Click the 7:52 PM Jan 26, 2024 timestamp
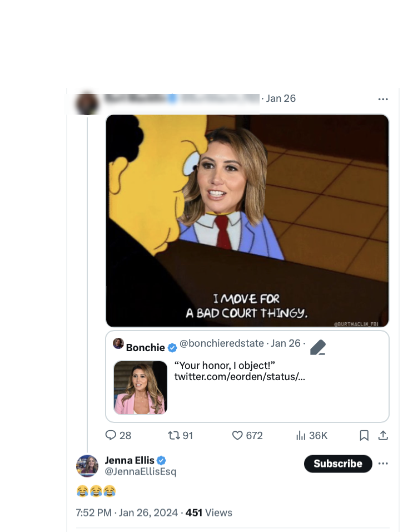Screen dimensions: 403x532 126,513
